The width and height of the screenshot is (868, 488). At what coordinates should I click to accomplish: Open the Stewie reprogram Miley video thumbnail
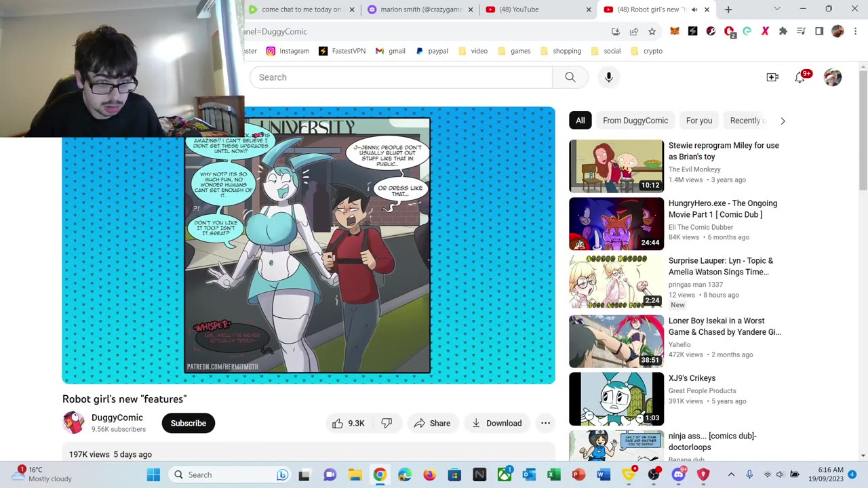coord(616,166)
